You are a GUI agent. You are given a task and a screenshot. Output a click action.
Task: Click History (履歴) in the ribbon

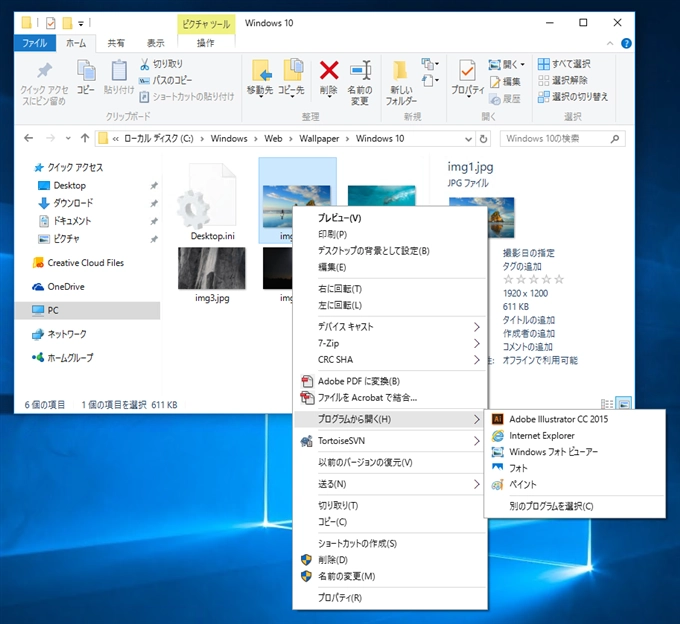505,99
